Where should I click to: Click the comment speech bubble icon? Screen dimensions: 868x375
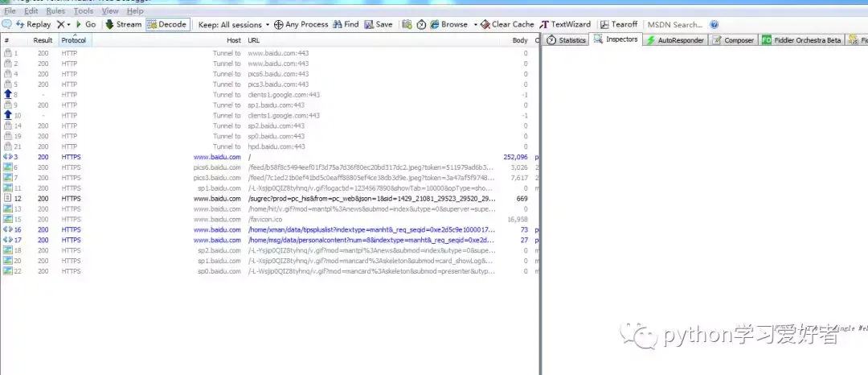6,24
